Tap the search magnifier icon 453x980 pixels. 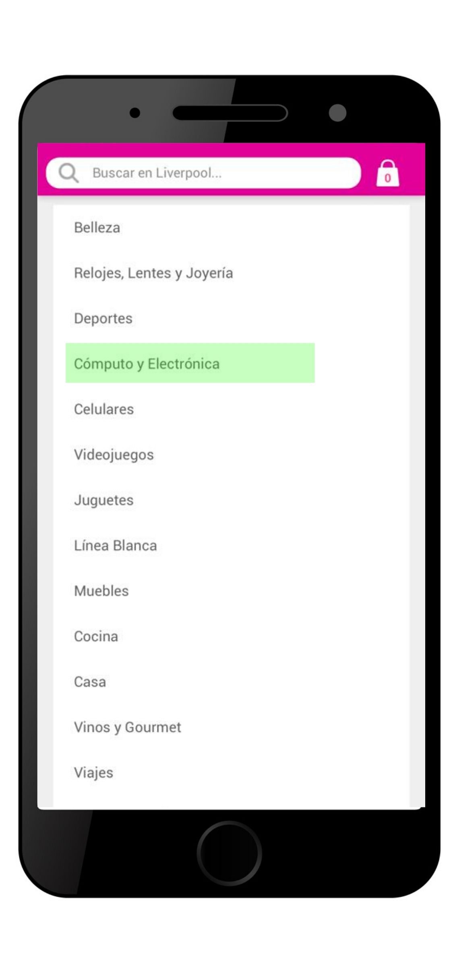pyautogui.click(x=68, y=173)
